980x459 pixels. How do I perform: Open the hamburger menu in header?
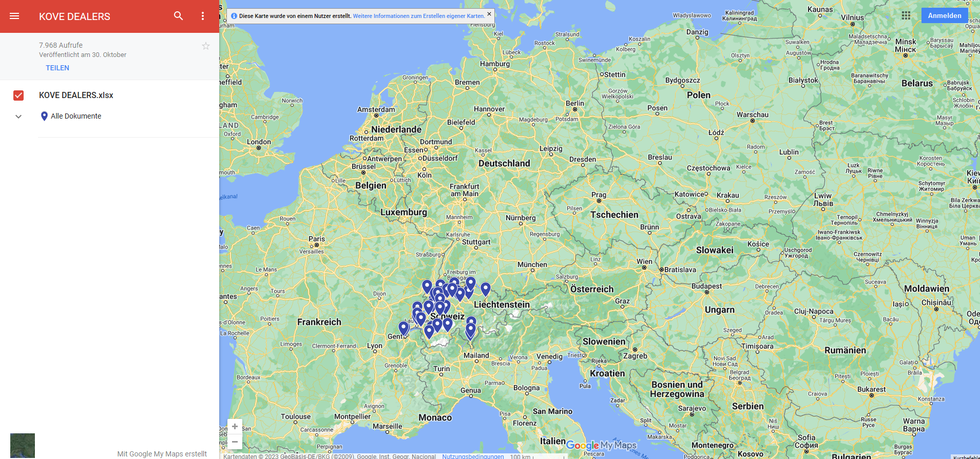(14, 16)
